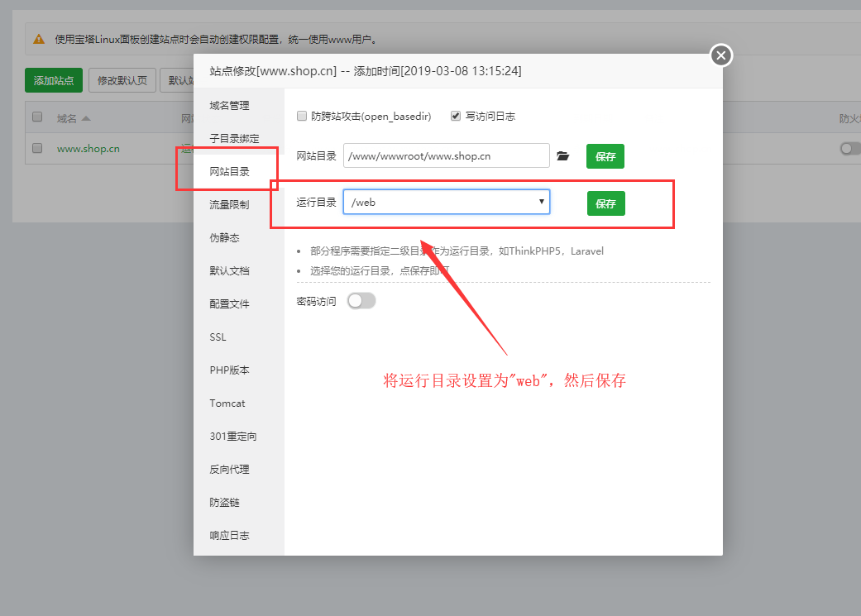861x616 pixels.
Task: Open the SSL configuration tab
Action: click(218, 337)
